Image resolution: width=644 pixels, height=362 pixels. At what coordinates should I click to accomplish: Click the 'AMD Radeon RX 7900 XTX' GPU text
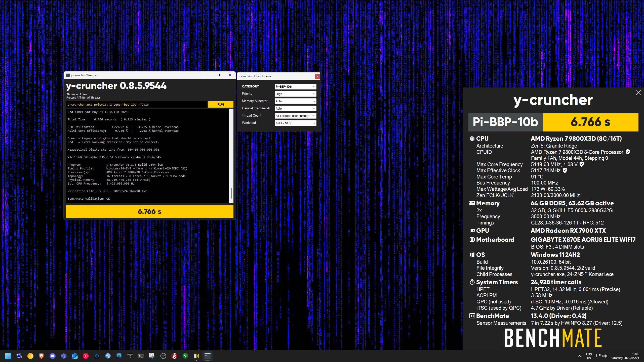click(x=568, y=231)
